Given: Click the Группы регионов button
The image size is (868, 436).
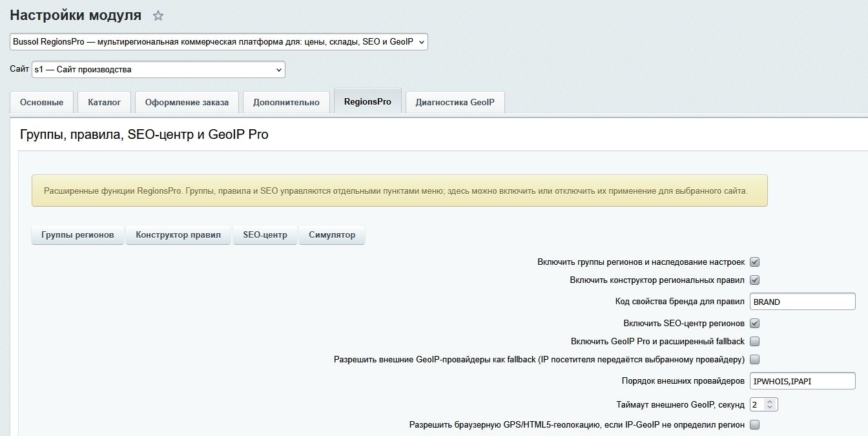Looking at the screenshot, I should pyautogui.click(x=77, y=234).
